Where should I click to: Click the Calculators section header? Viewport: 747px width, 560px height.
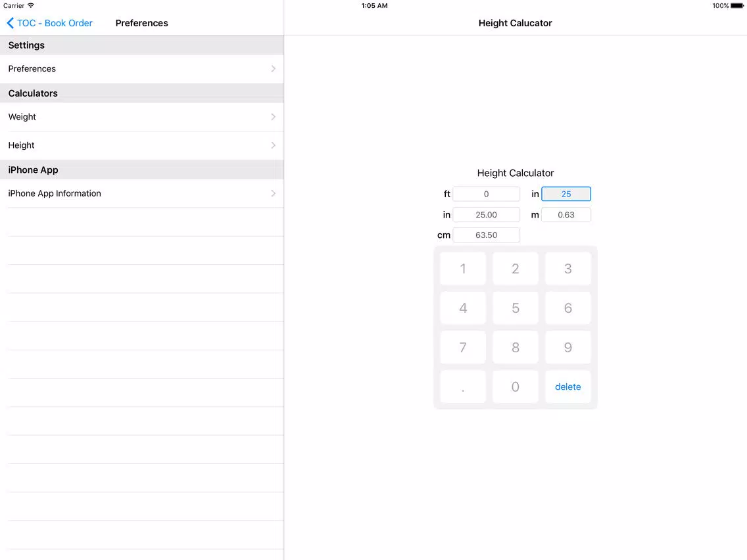pyautogui.click(x=142, y=93)
